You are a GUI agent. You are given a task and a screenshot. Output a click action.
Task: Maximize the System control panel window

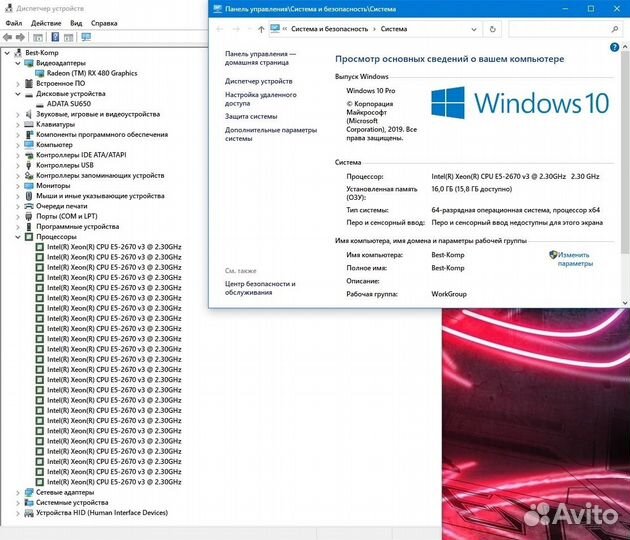click(591, 8)
